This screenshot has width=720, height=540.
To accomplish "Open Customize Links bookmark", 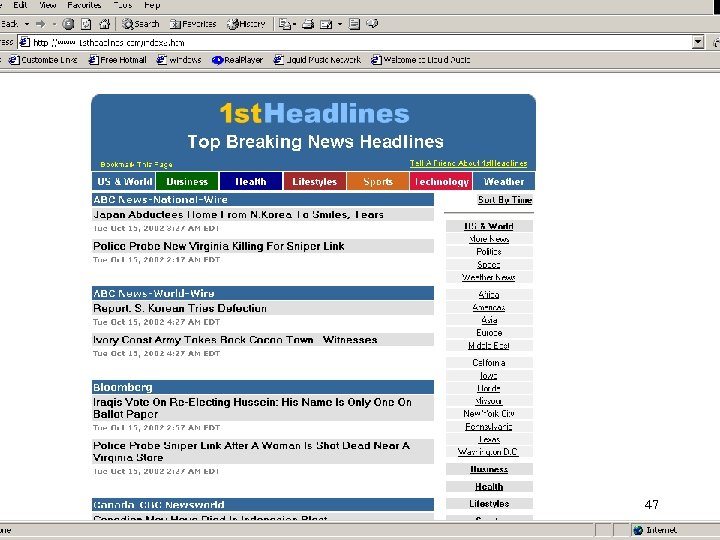I will [43, 60].
